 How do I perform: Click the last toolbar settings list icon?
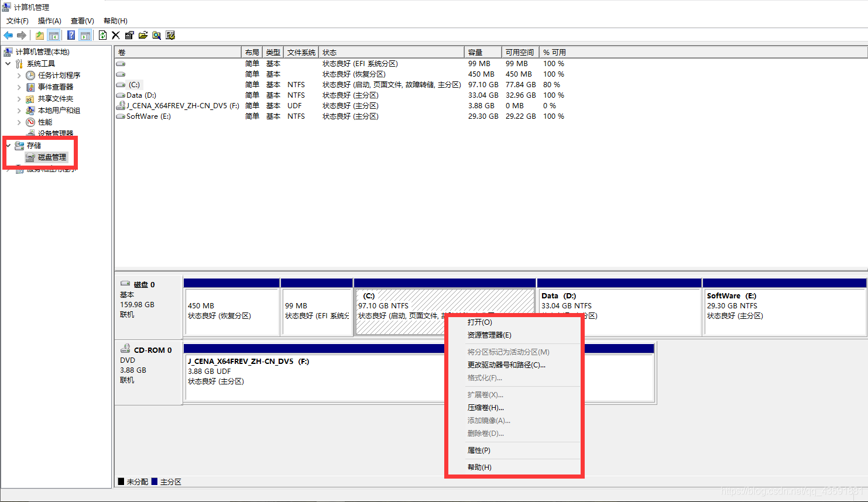coord(170,36)
